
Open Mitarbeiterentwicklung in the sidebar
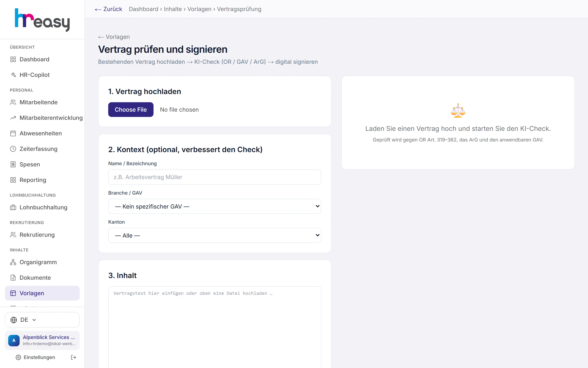point(42,118)
